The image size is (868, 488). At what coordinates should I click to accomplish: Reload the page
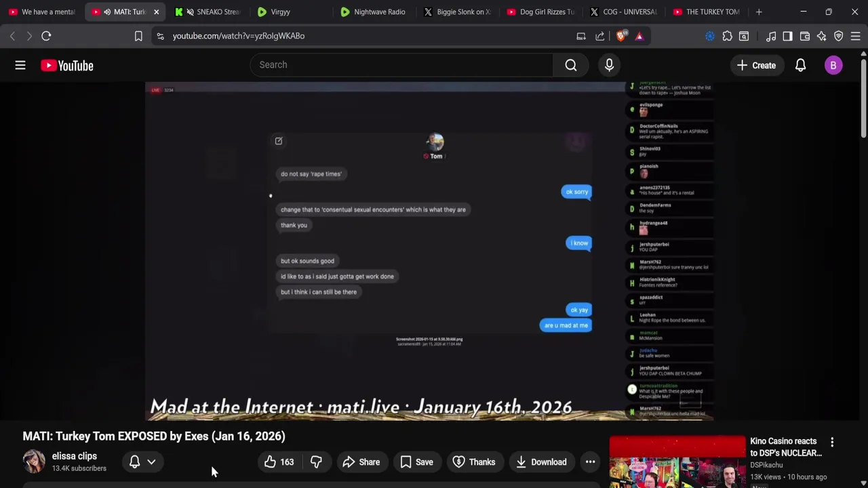(x=46, y=36)
